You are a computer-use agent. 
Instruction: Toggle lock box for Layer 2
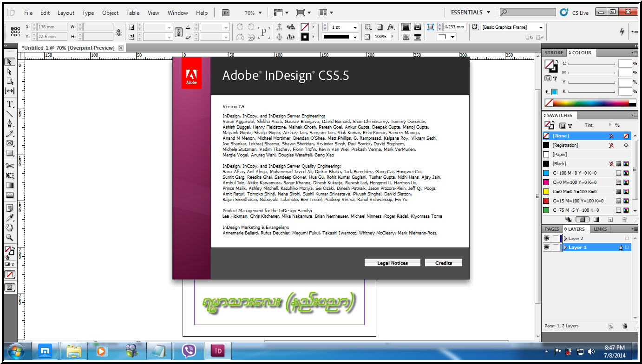[556, 238]
